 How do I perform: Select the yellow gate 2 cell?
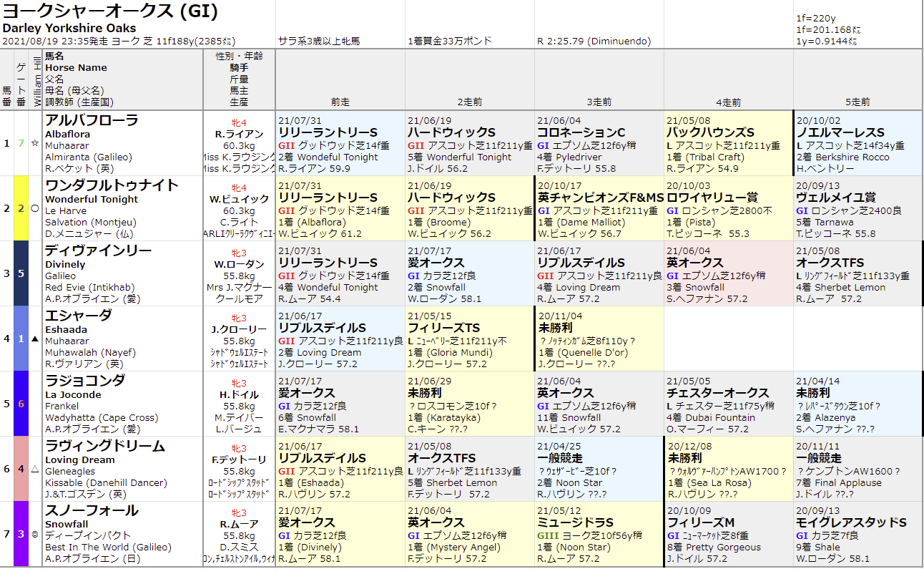[21, 208]
